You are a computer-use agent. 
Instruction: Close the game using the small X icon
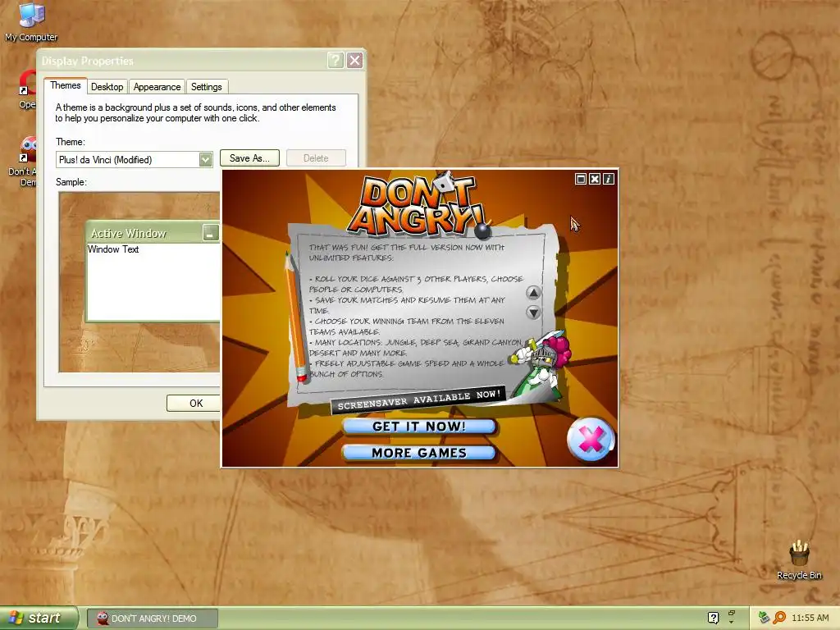595,179
